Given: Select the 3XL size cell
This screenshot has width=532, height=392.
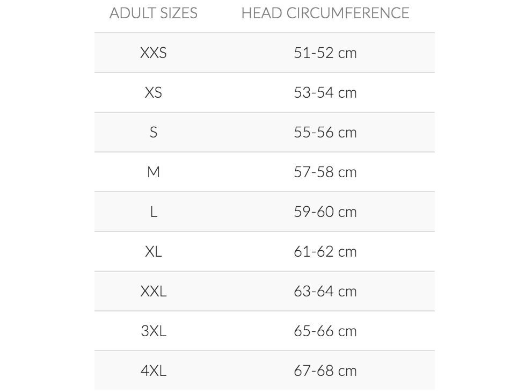Looking at the screenshot, I should pyautogui.click(x=154, y=331).
